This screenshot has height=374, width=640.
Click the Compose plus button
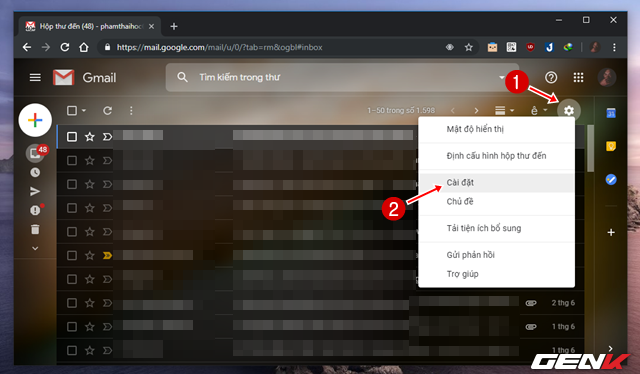(x=35, y=120)
